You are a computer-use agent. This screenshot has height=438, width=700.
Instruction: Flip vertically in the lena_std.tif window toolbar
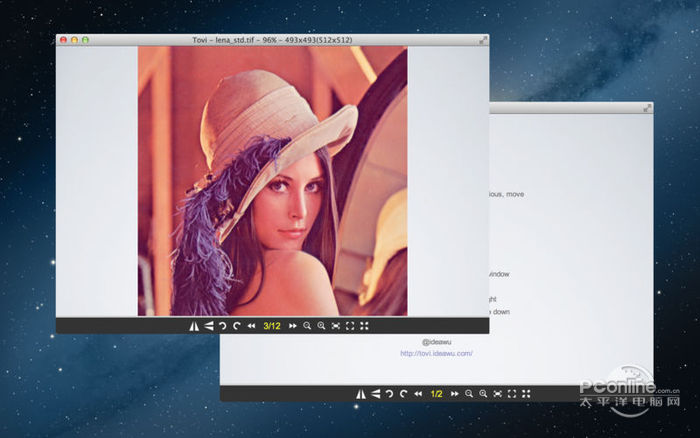pos(208,326)
